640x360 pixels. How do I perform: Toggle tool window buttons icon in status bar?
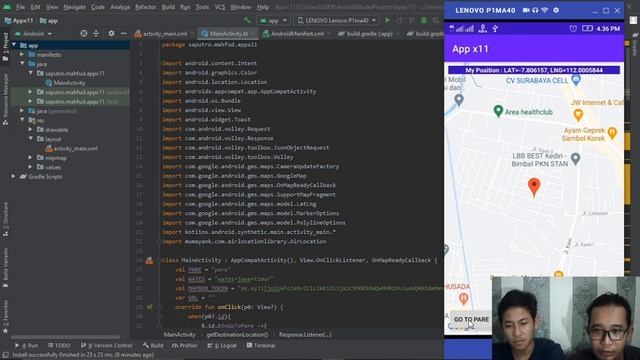[5, 355]
